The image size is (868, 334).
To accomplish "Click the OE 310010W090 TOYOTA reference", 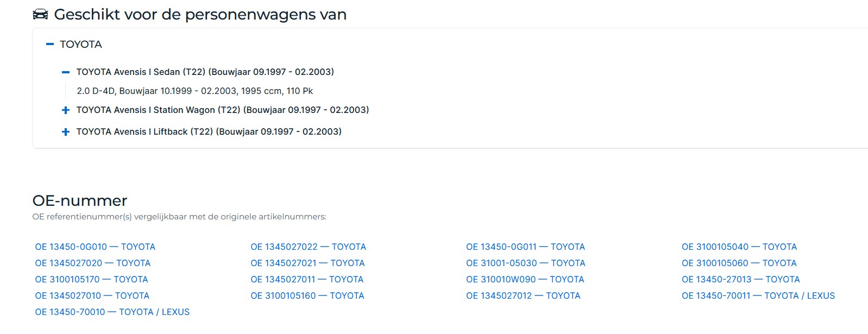I will (x=525, y=280).
